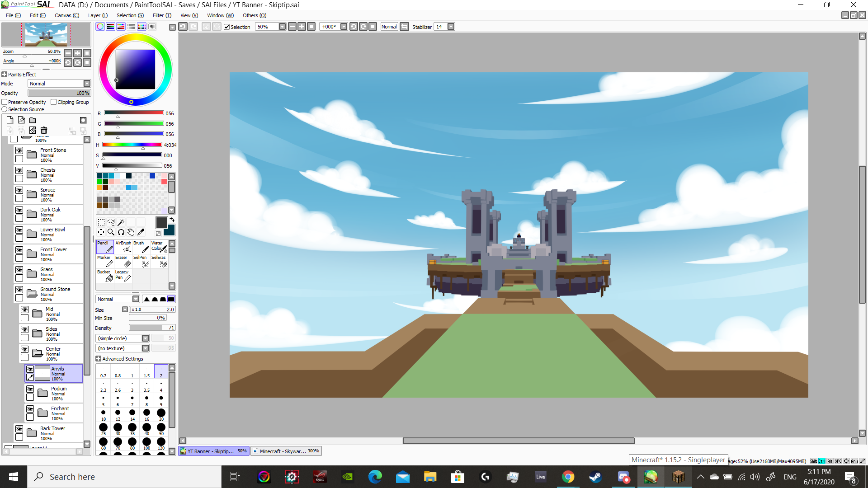Select the SelPen tool
The height and width of the screenshot is (488, 868).
[141, 261]
